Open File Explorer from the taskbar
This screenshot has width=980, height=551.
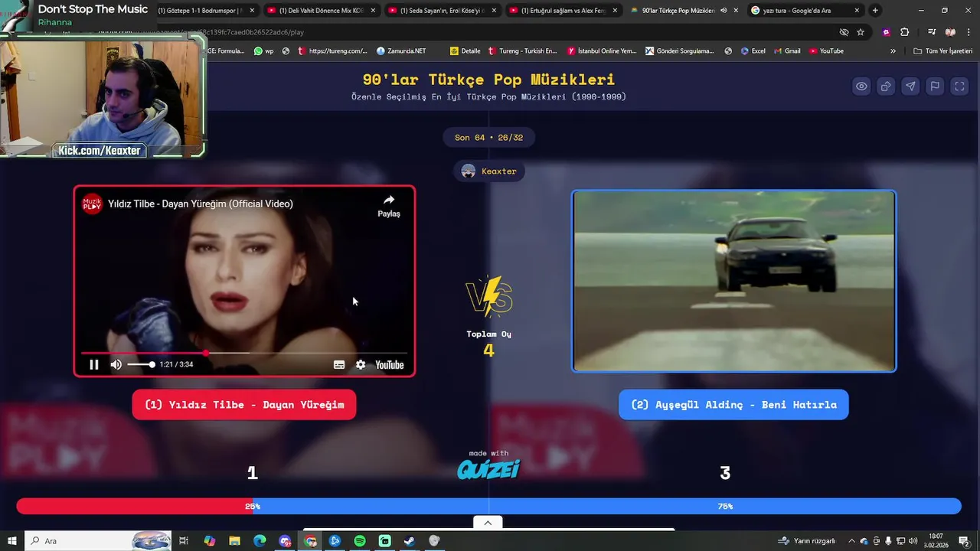pos(235,541)
